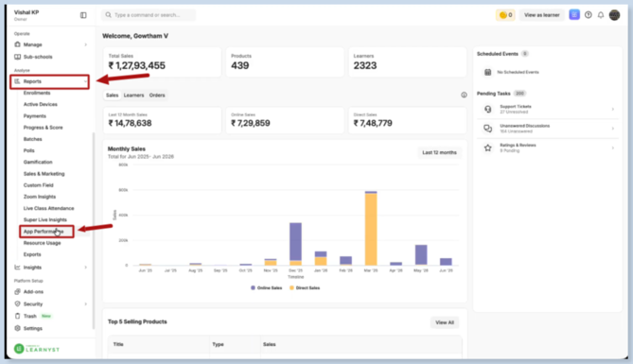Click the Dec '25 sales bar
The image size is (633, 364).
pyautogui.click(x=295, y=244)
